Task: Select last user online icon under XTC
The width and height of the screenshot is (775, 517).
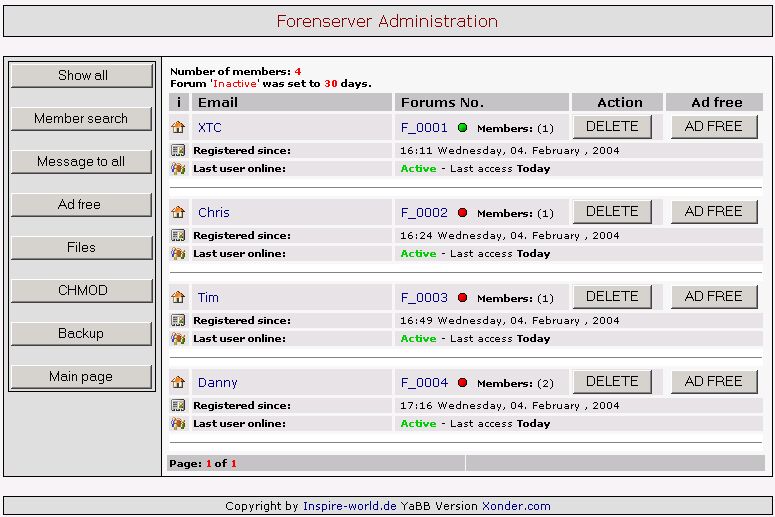Action: click(178, 169)
